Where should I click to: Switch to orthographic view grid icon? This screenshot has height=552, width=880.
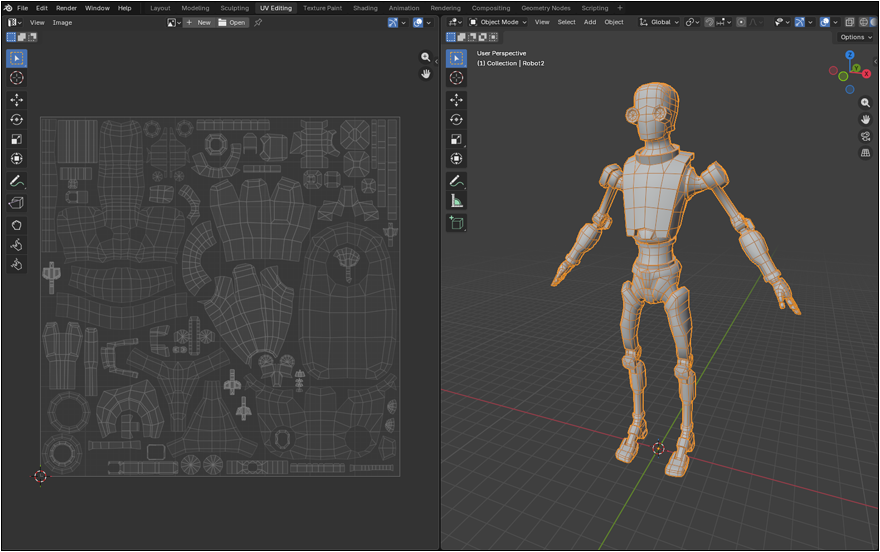[865, 153]
